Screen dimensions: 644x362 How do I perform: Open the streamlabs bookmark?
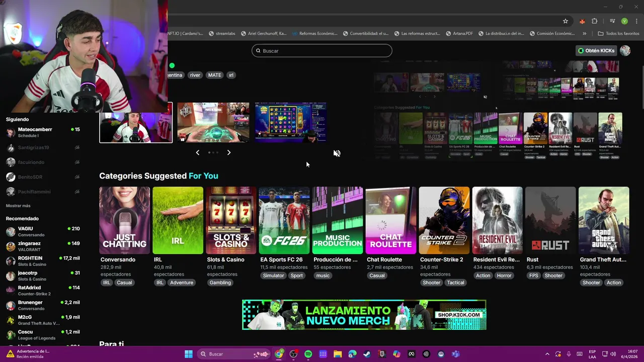pyautogui.click(x=221, y=34)
